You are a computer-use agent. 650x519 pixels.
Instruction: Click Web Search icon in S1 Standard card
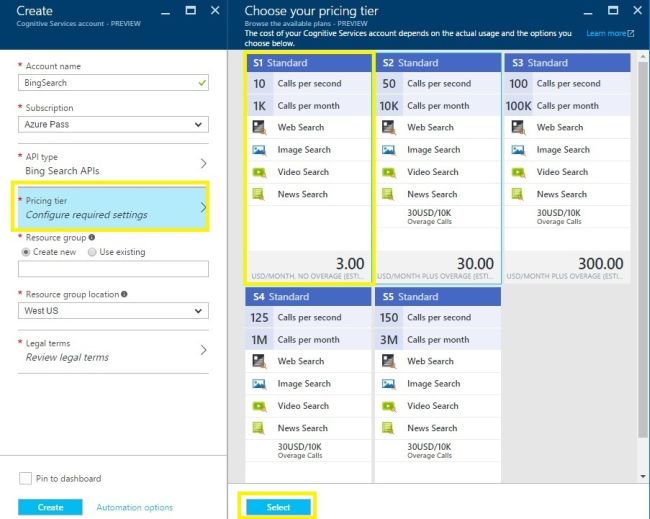tap(259, 127)
